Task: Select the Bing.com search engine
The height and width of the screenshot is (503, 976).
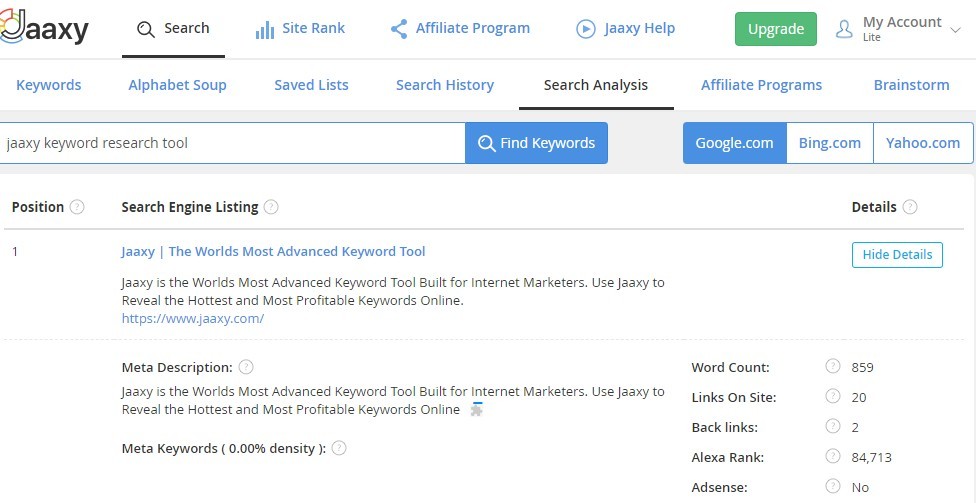Action: [830, 143]
